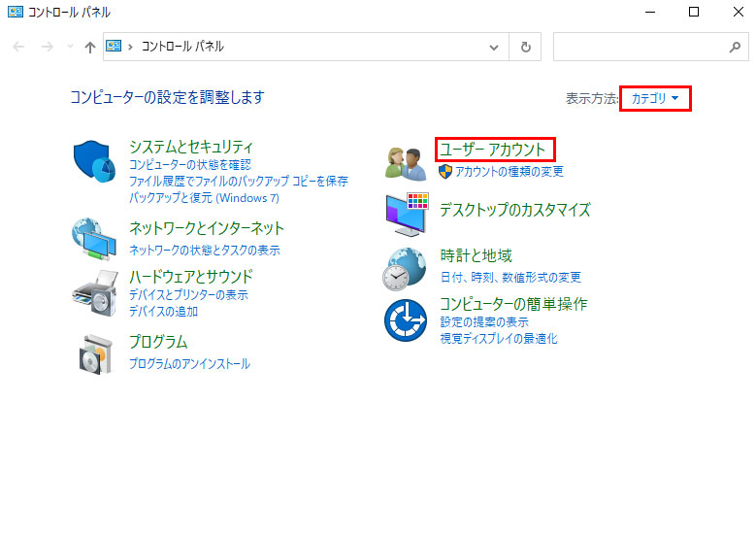Screen dimensions: 756x537
Task: Expand the address bar history dropdown
Action: tap(494, 47)
